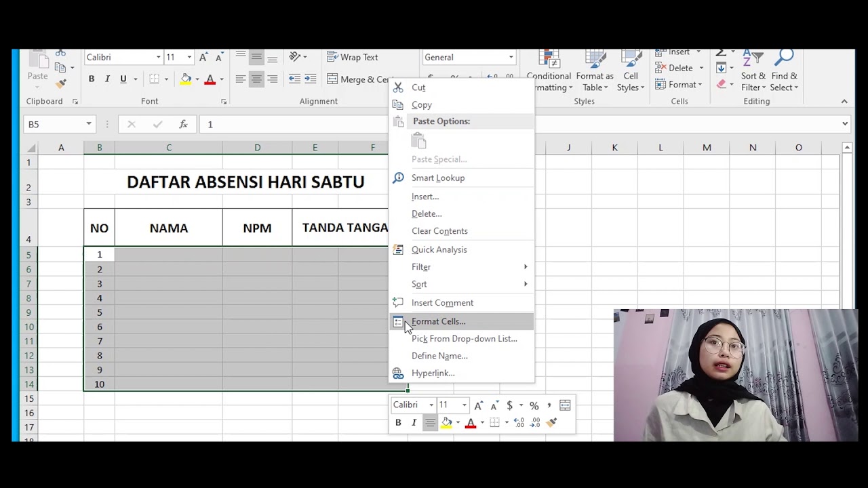The width and height of the screenshot is (868, 488).
Task: Click Decrease Font Size in ribbon
Action: (218, 57)
